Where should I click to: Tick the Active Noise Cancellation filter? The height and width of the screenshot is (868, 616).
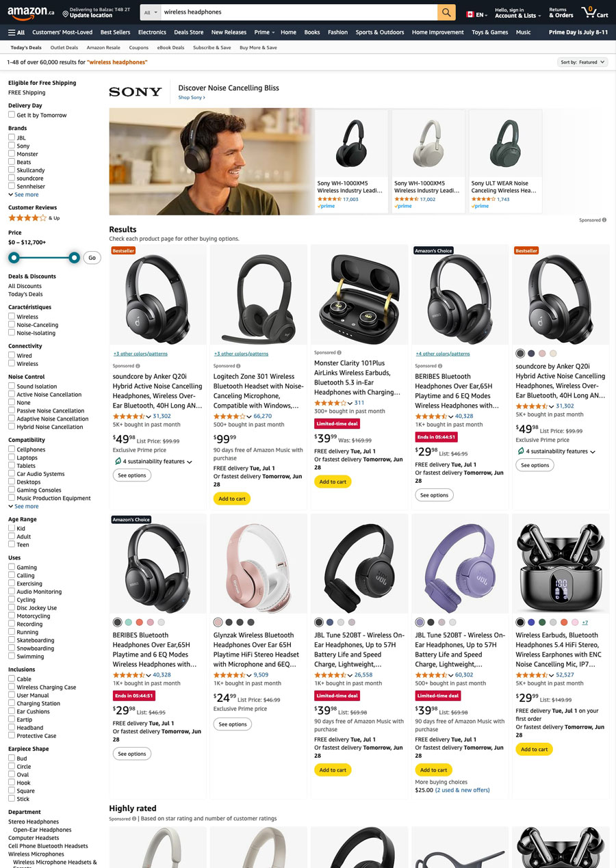[12, 394]
